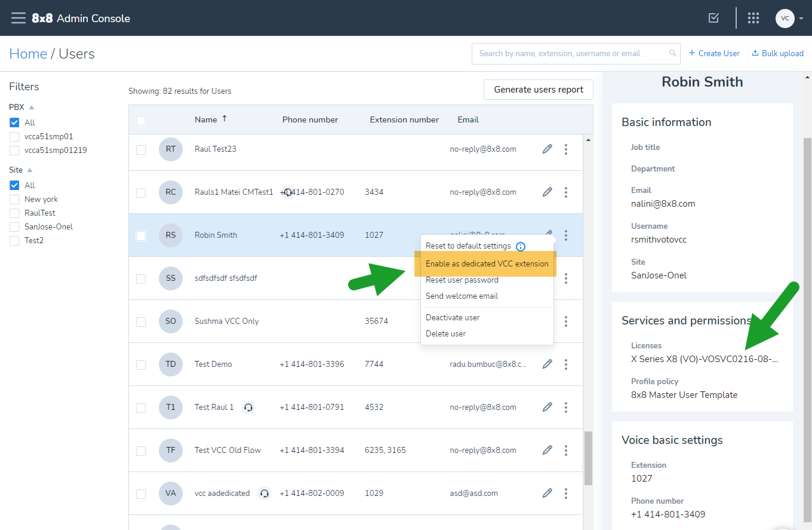This screenshot has width=812, height=530.
Task: Click the info icon beside Reset to default settings
Action: [x=521, y=246]
